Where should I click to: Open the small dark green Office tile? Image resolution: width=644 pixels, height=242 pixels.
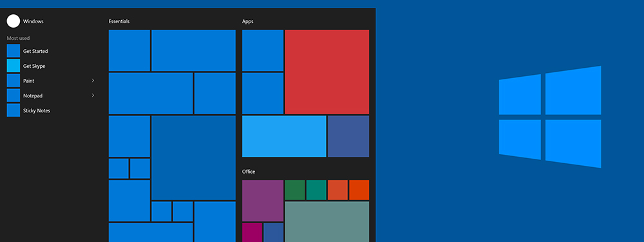point(295,190)
